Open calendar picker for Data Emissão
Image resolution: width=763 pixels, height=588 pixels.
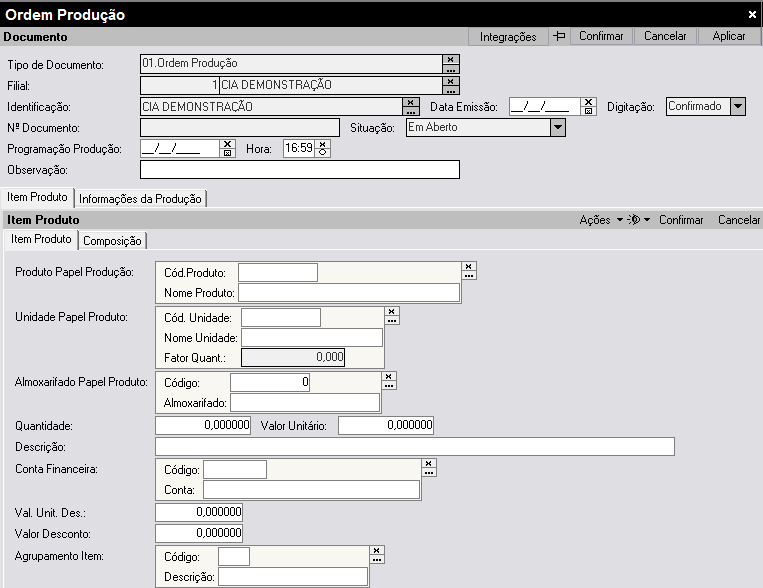tap(588, 111)
